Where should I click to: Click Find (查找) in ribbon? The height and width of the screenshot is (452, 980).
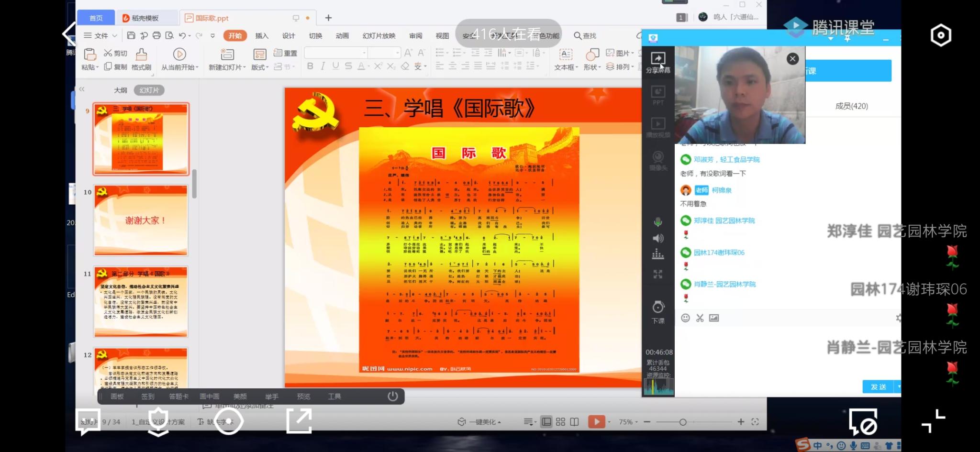coord(585,36)
